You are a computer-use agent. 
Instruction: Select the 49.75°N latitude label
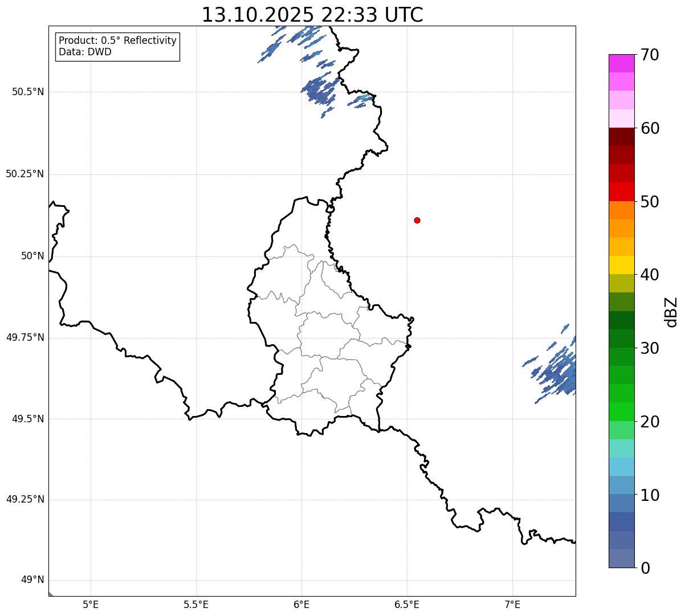[x=25, y=337]
